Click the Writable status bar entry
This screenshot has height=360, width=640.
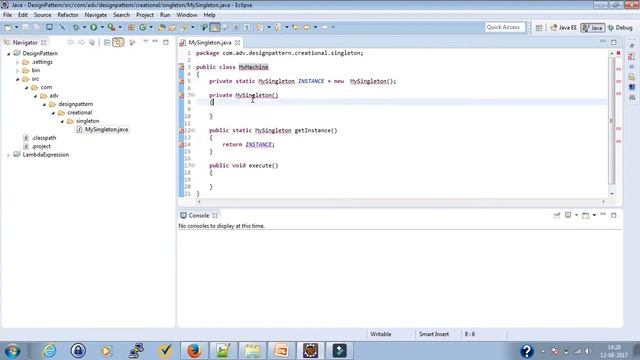coord(381,334)
